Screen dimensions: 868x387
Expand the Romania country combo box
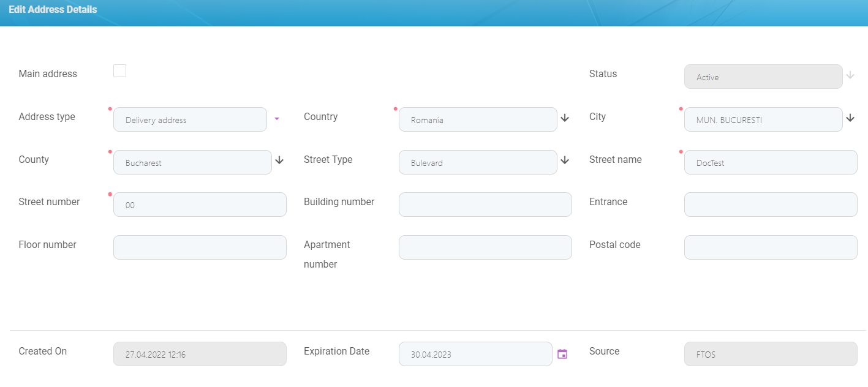(x=478, y=120)
